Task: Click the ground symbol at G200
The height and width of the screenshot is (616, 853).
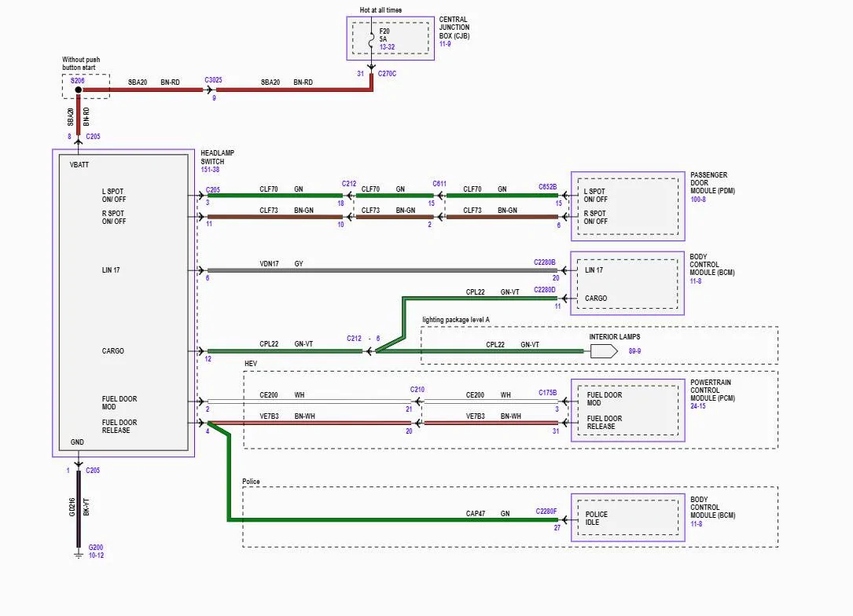Action: tap(78, 554)
